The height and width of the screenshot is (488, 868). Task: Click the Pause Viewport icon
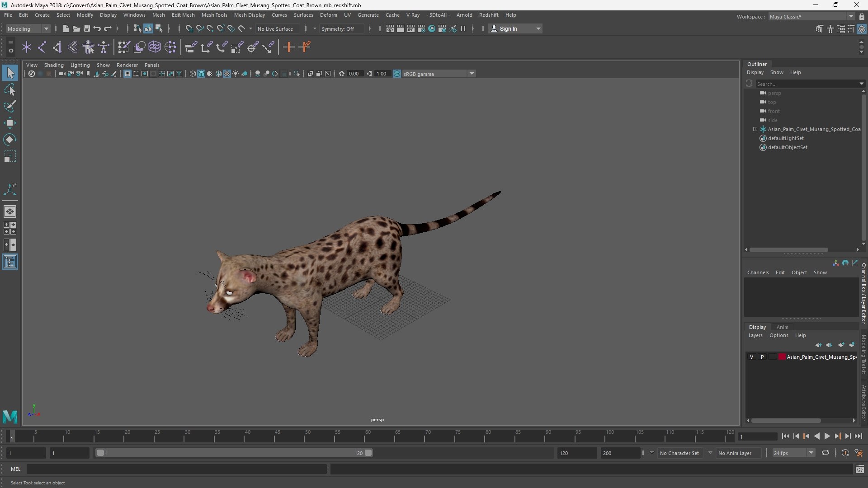pyautogui.click(x=463, y=28)
